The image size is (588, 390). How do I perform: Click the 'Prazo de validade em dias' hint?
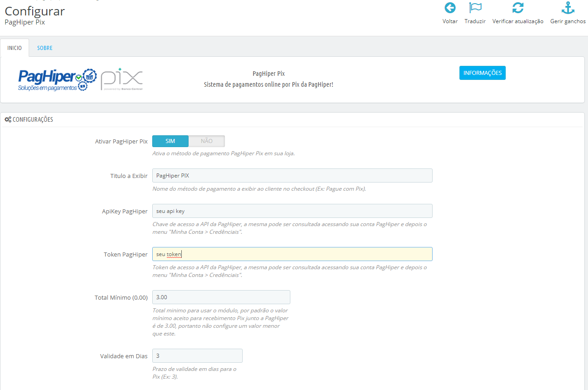(x=194, y=373)
